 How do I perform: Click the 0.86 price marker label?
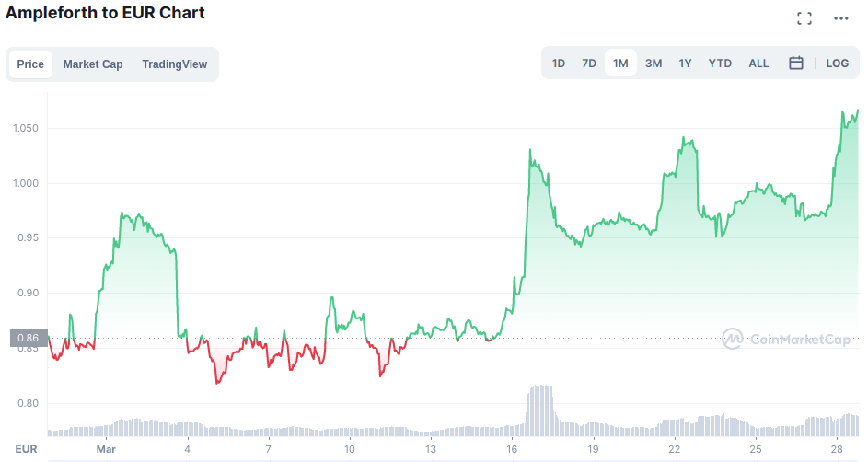point(29,338)
